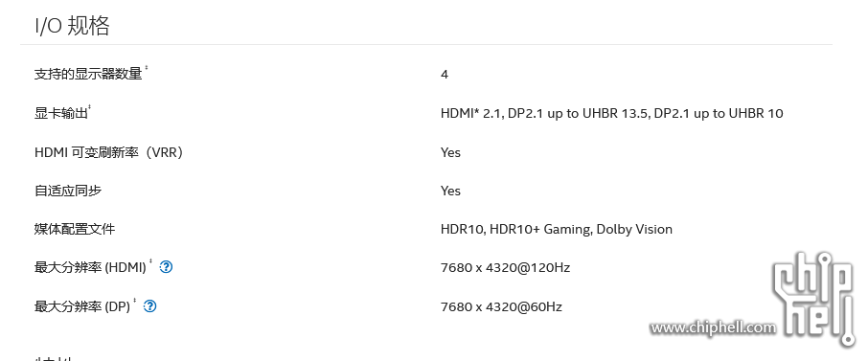Click the Yes value for HDMI VRR

(450, 152)
